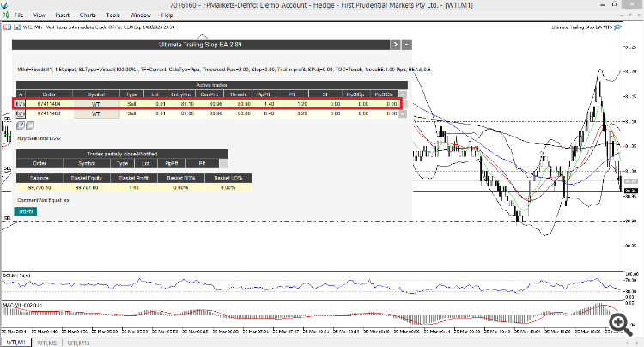
Task: Click the 'Balance' column header
Action: point(39,178)
